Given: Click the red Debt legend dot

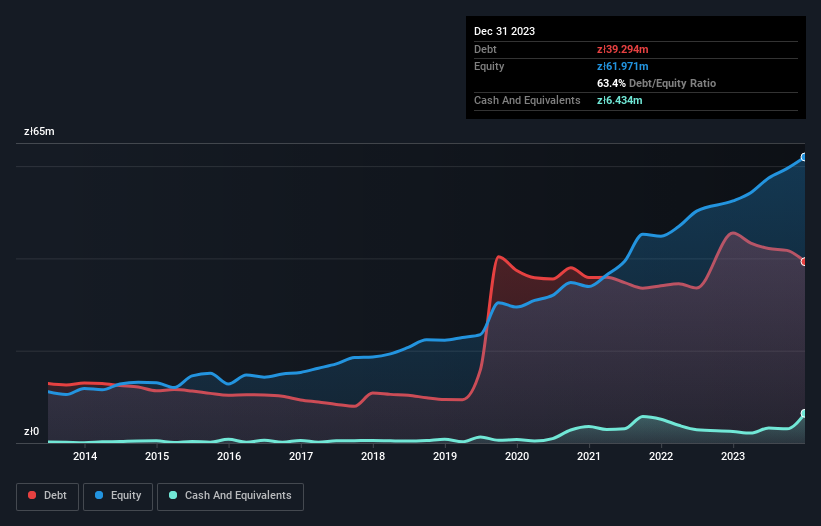Looking at the screenshot, I should click(x=32, y=495).
